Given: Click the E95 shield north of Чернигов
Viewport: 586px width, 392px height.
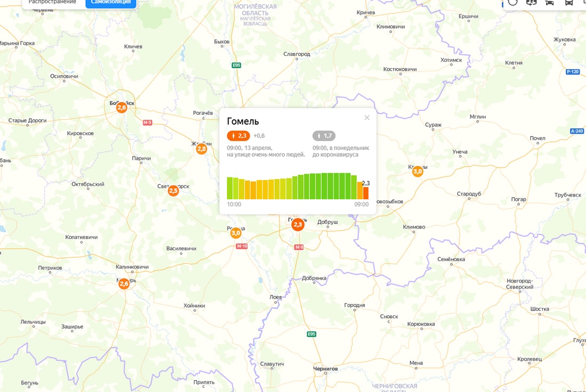Looking at the screenshot, I should point(311,334).
